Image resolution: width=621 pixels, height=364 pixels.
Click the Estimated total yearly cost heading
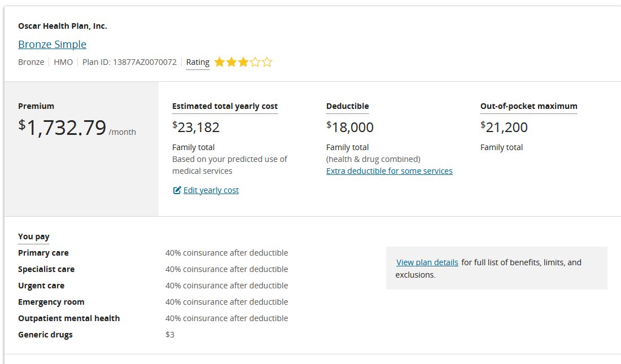[225, 106]
